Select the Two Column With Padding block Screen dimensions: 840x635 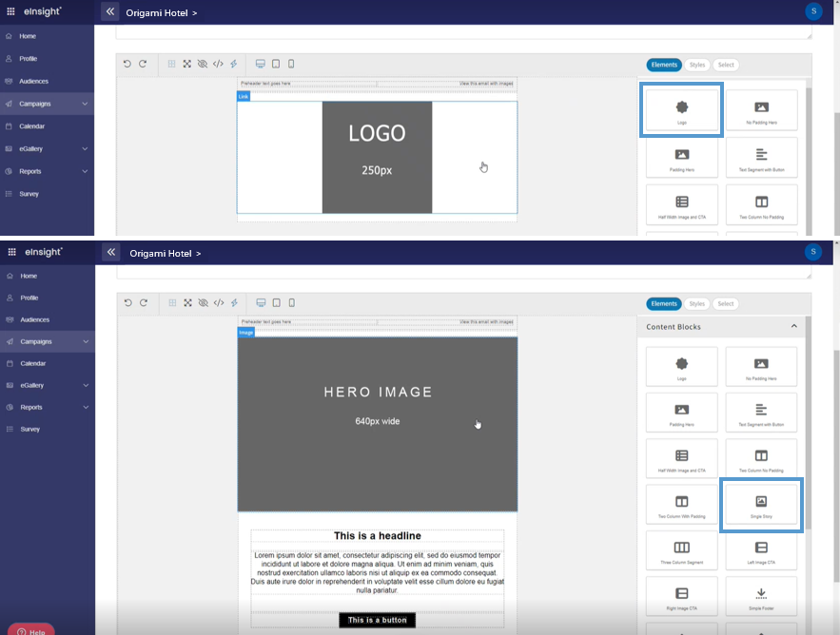681,505
